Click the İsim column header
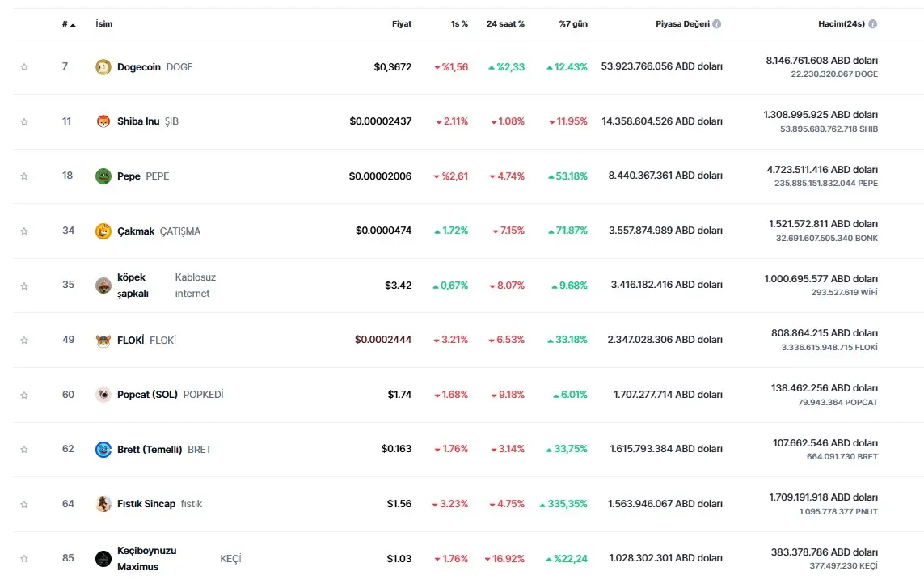Screen dimensions: 924x588 104,24
